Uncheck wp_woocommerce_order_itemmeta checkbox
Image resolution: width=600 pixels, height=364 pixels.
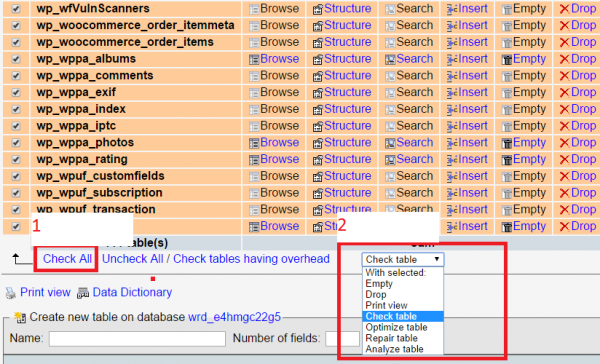[x=16, y=26]
